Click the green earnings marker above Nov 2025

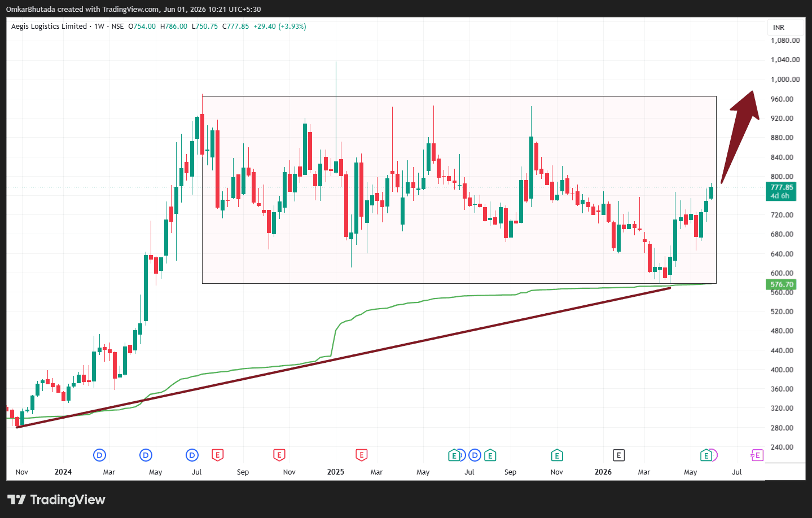tap(557, 455)
